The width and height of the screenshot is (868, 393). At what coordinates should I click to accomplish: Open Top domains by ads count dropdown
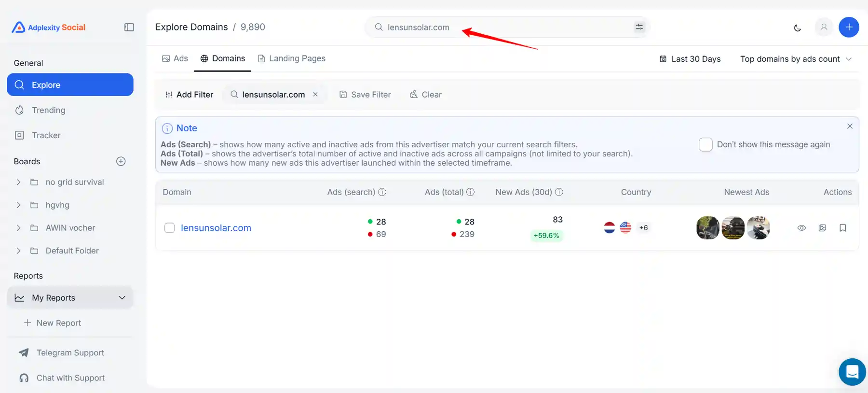tap(796, 59)
